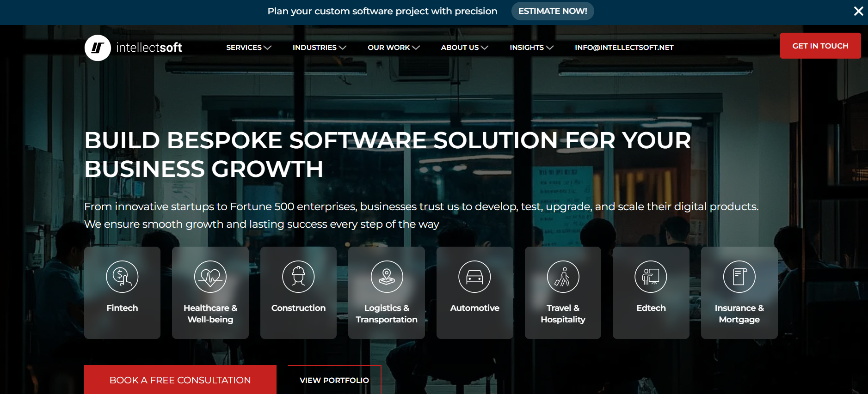Select the Edtech presentation board icon
The width and height of the screenshot is (868, 394).
click(x=651, y=277)
